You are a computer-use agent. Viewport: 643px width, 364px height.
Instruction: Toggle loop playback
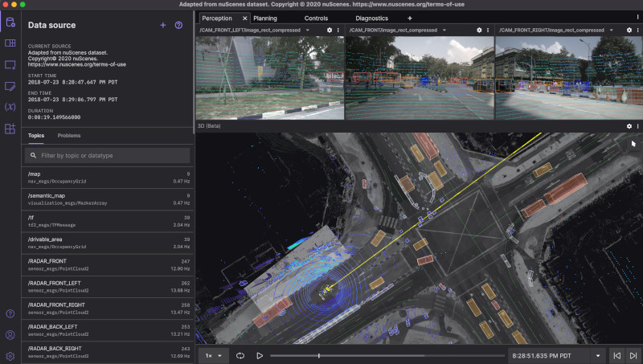tap(240, 355)
